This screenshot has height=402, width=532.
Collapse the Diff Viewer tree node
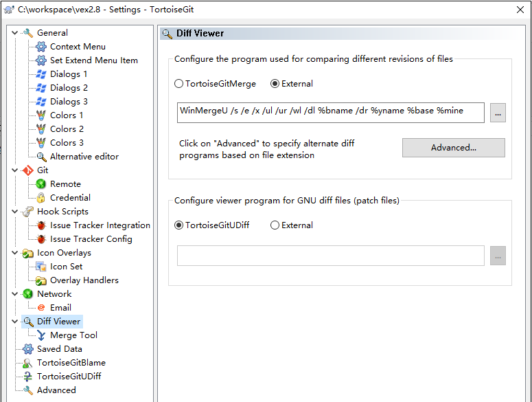[15, 322]
